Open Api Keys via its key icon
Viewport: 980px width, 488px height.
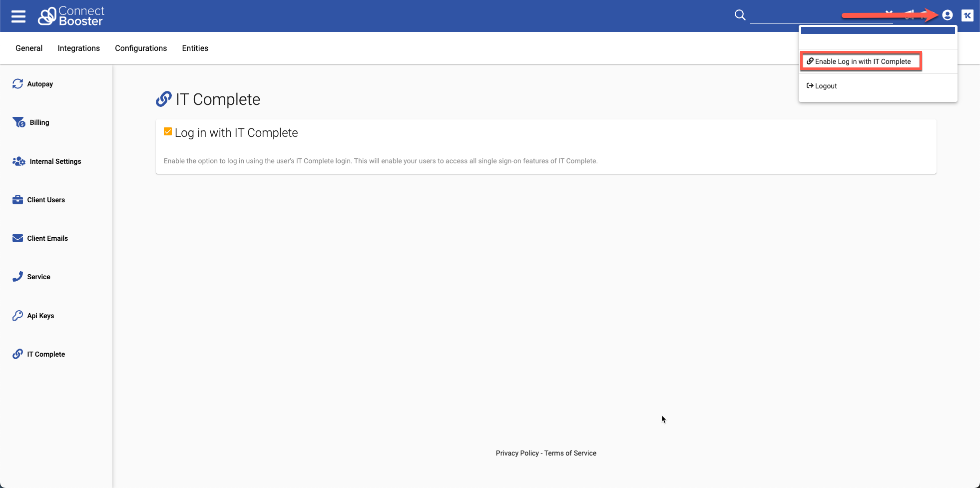pos(18,316)
